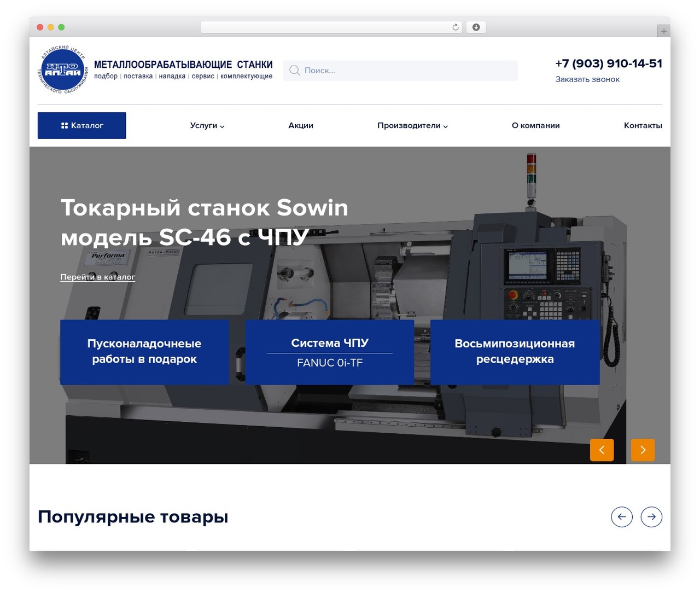Go to next hero slide with orange arrow
The height and width of the screenshot is (593, 700).
click(643, 450)
